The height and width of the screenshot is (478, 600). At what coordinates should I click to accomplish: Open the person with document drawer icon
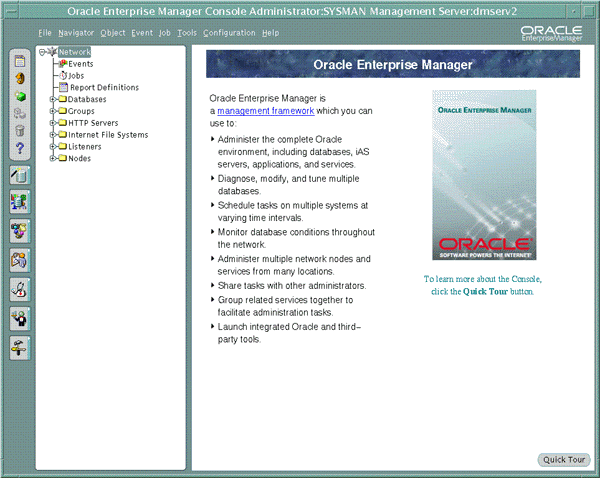(x=20, y=260)
